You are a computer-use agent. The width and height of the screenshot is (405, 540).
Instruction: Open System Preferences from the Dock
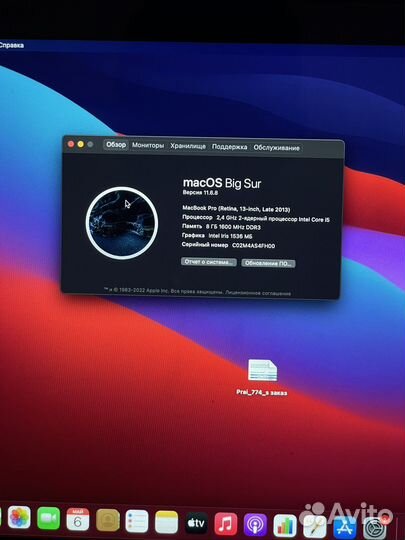pyautogui.click(x=374, y=529)
